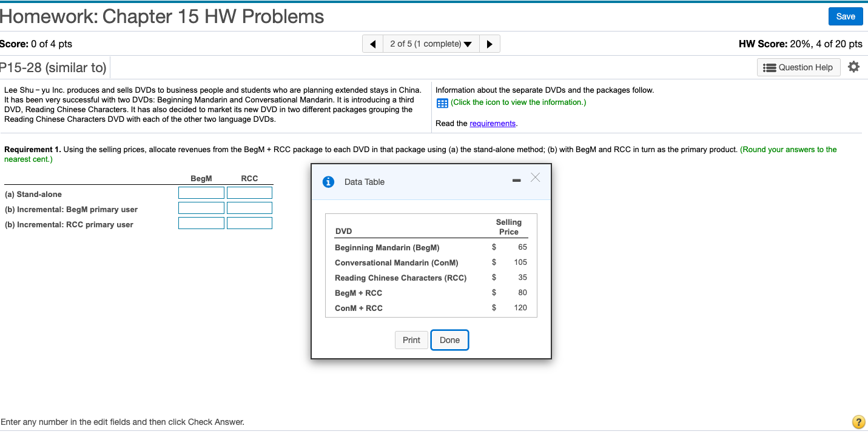This screenshot has width=868, height=437.
Task: Click the info icon in Data Table dialog
Action: coord(328,182)
